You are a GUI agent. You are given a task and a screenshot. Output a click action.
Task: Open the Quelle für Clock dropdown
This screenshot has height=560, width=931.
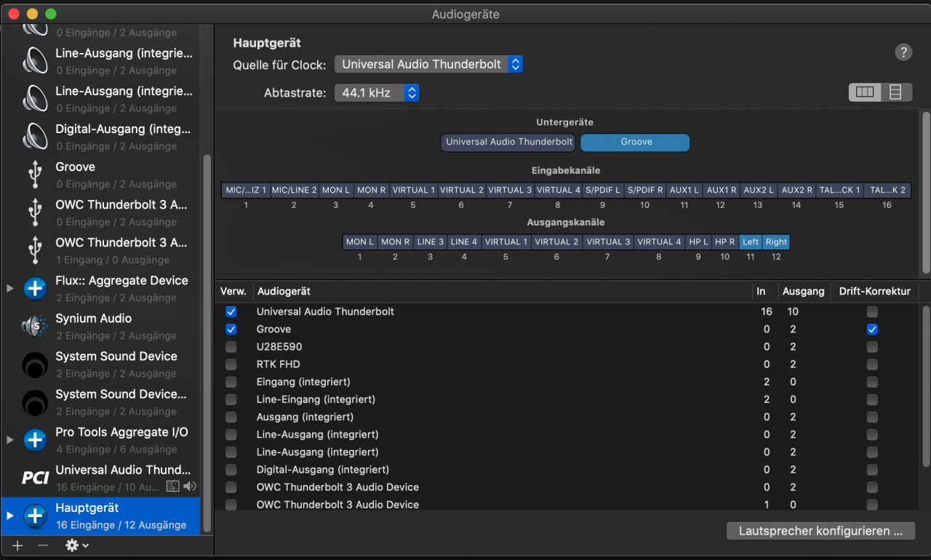(x=428, y=64)
